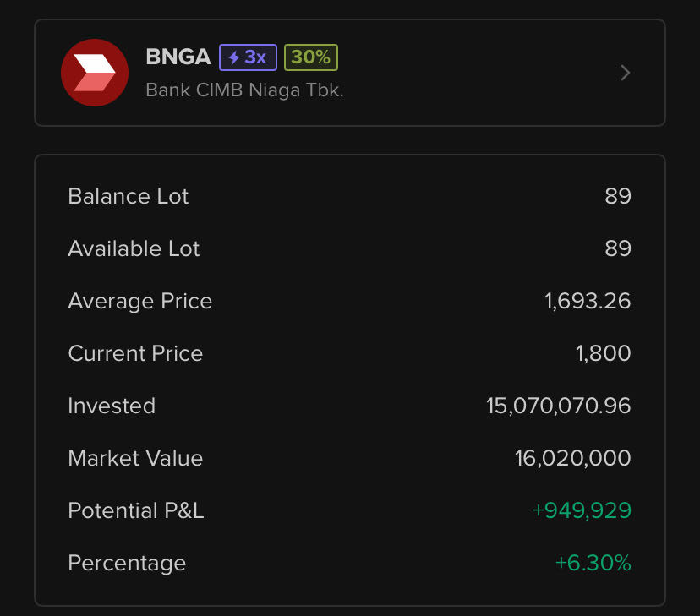Click the Potential P&L label
Screen dimensions: 700x616
(136, 510)
